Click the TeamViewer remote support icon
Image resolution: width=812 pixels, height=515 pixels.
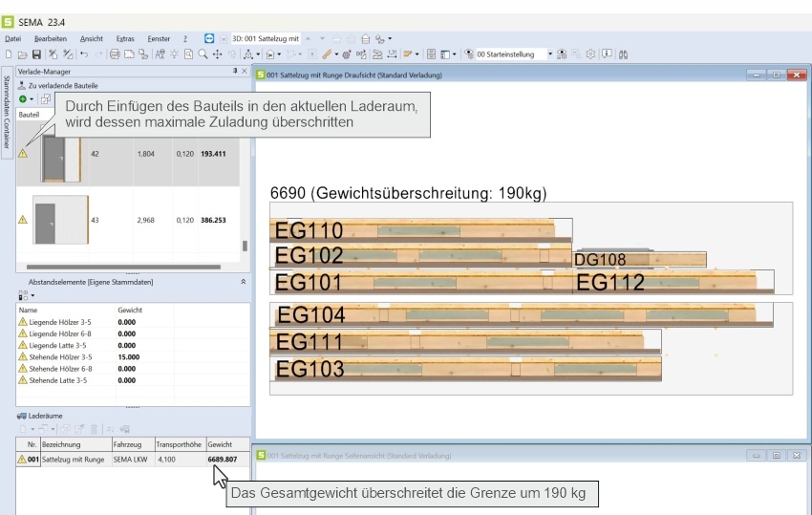(x=208, y=38)
